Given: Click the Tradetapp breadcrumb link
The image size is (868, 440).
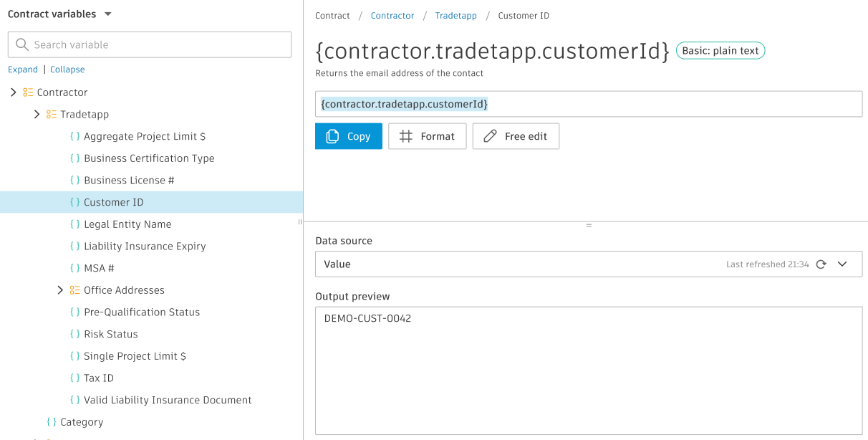Looking at the screenshot, I should point(455,15).
